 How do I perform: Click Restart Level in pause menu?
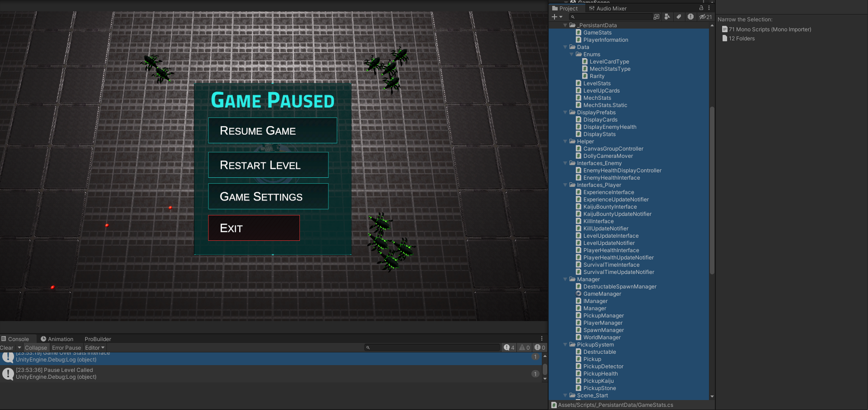268,165
